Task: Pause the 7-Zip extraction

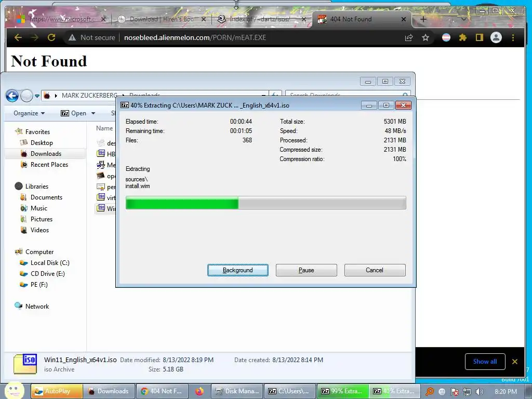Action: [x=307, y=270]
